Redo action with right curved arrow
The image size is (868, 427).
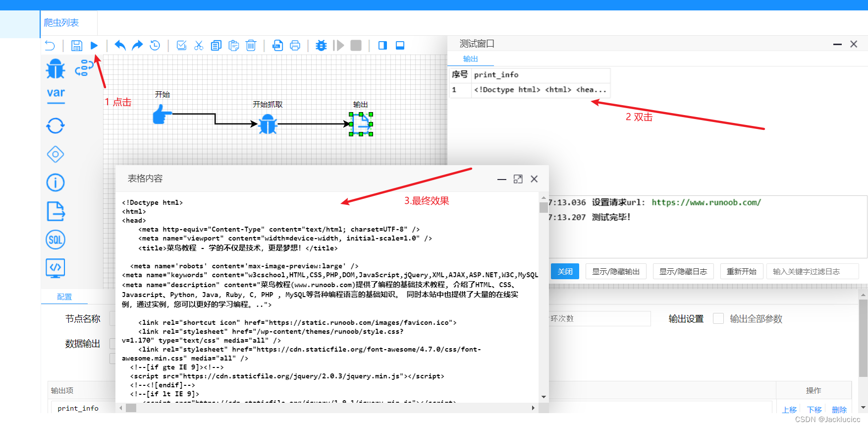click(x=137, y=46)
